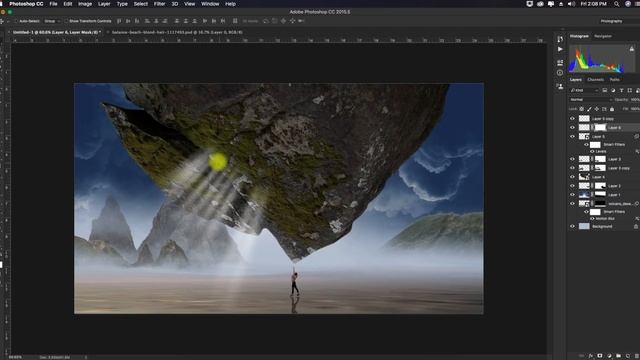Open the Info panel icon in the dock
The image size is (640, 360).
560,73
